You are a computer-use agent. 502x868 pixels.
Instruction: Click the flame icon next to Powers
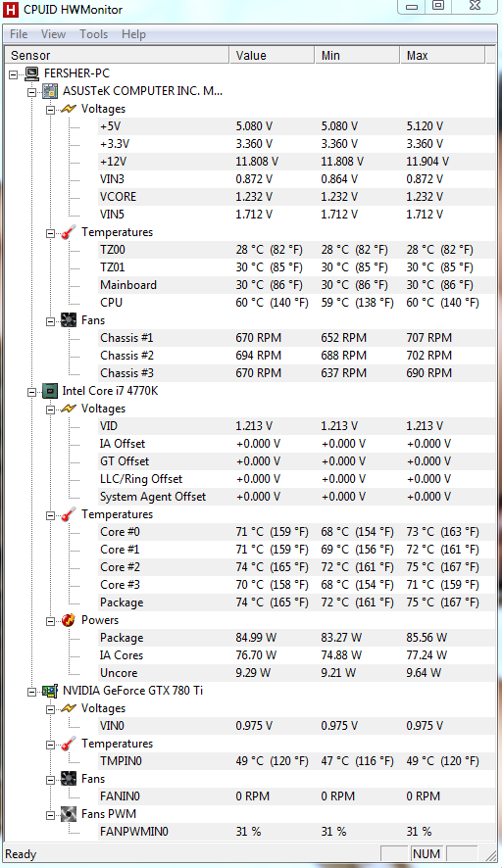click(x=69, y=620)
